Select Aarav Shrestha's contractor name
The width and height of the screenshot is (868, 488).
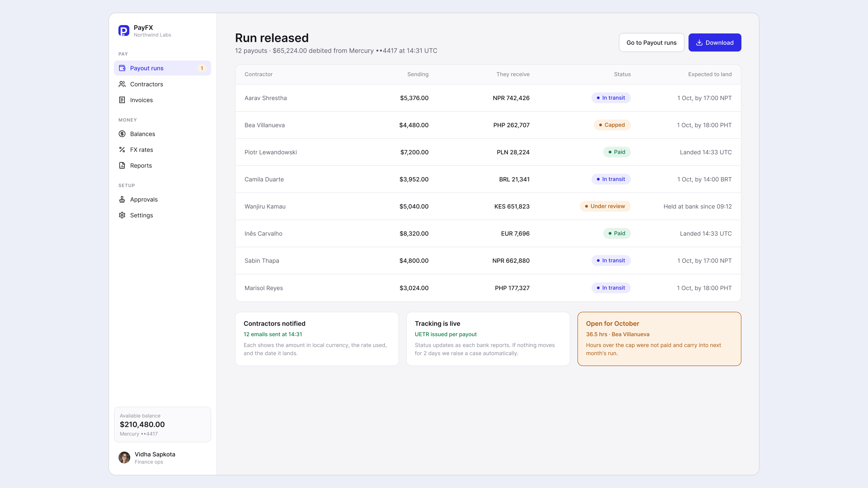click(266, 98)
